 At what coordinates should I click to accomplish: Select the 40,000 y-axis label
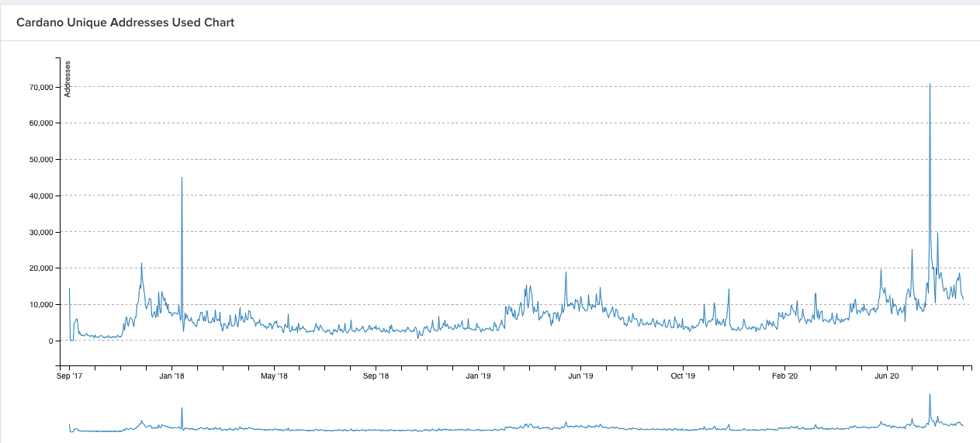coord(40,196)
